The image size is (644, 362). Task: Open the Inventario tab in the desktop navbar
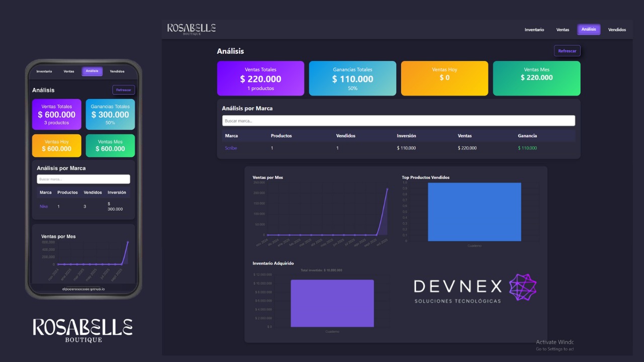[534, 30]
